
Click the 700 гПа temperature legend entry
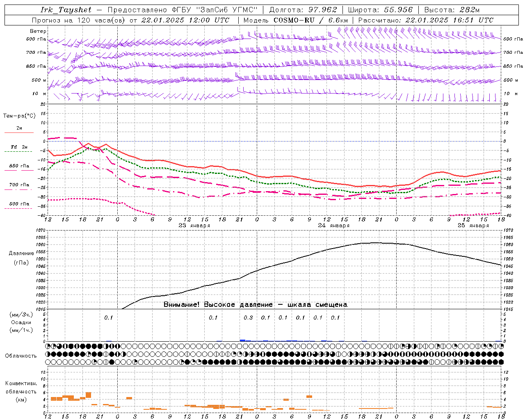pos(19,185)
